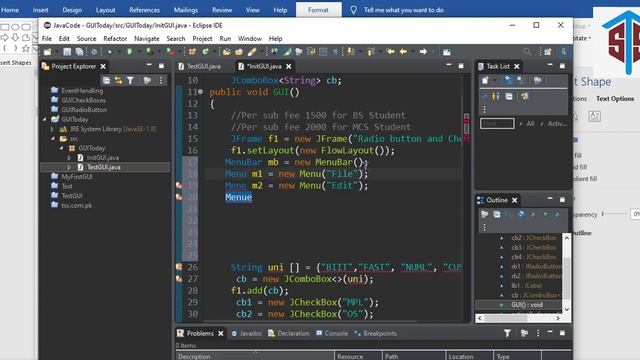
Task: Select cb2 : JCheckBox in Outline
Action: pos(533,238)
